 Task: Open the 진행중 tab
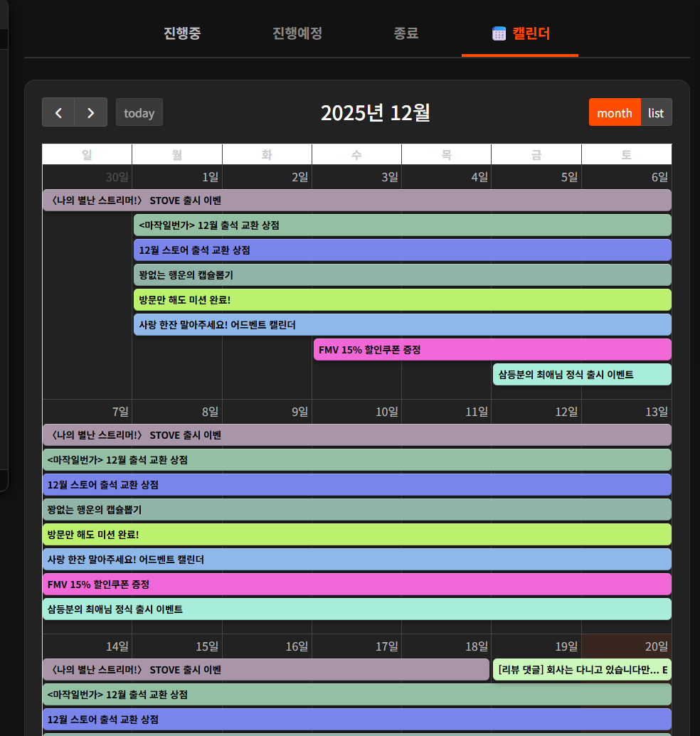[x=182, y=33]
